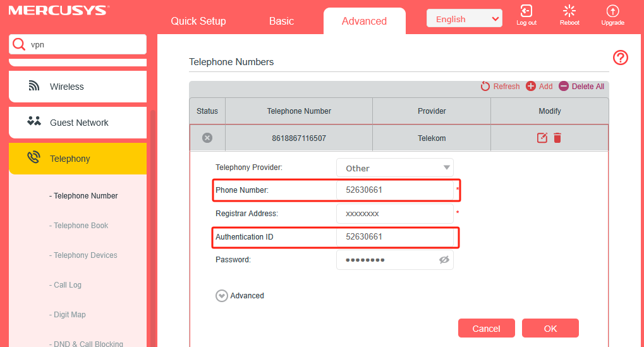Click status X icon in Telekom row
The width and height of the screenshot is (644, 347).
(x=207, y=138)
